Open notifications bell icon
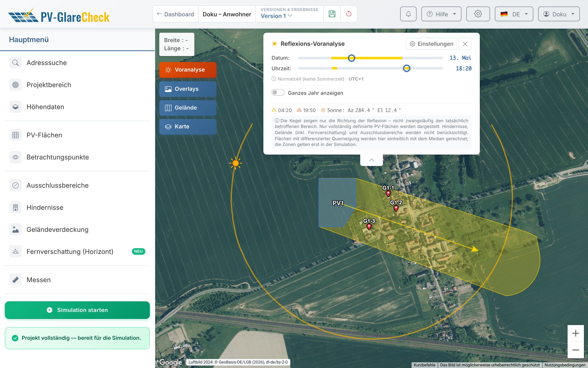 click(408, 14)
